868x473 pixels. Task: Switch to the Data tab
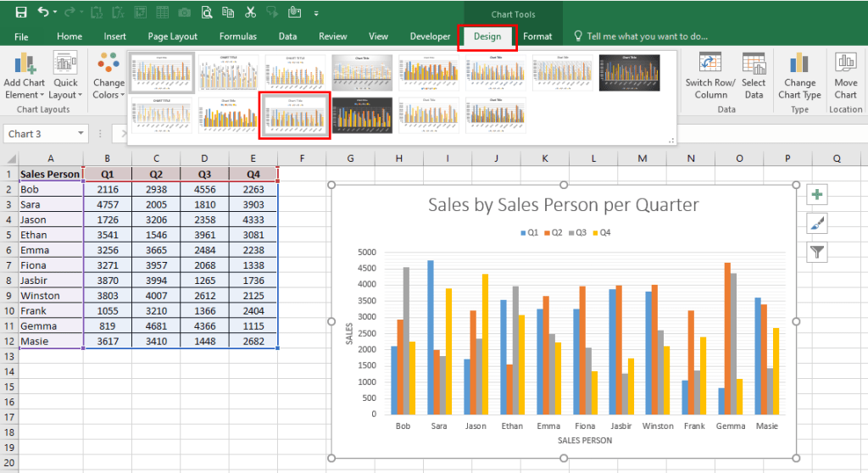click(287, 36)
